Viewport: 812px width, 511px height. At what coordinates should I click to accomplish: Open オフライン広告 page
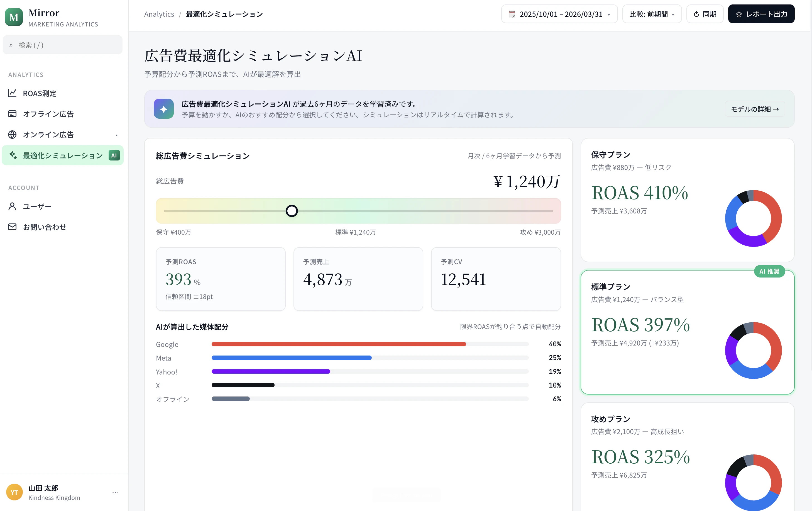[x=63, y=114]
